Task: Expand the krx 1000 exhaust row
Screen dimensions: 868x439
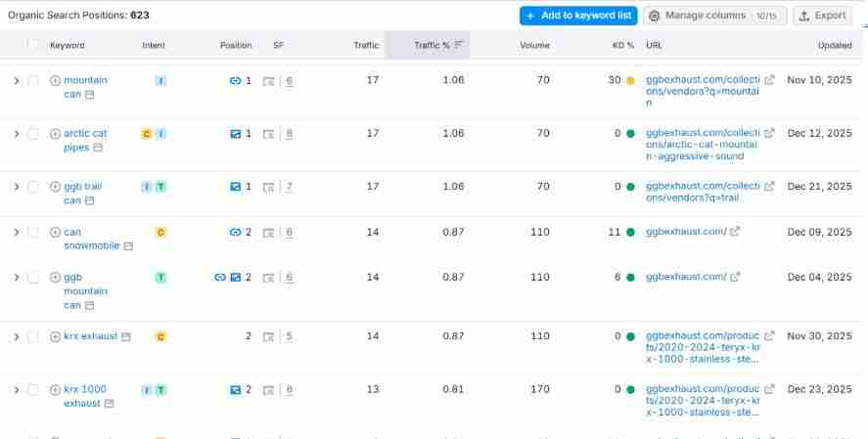Action: point(16,390)
